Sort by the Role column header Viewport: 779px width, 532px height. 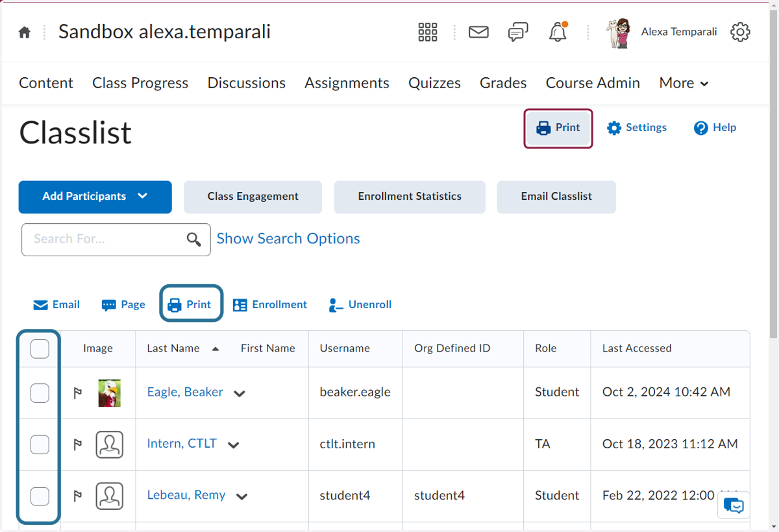point(546,348)
